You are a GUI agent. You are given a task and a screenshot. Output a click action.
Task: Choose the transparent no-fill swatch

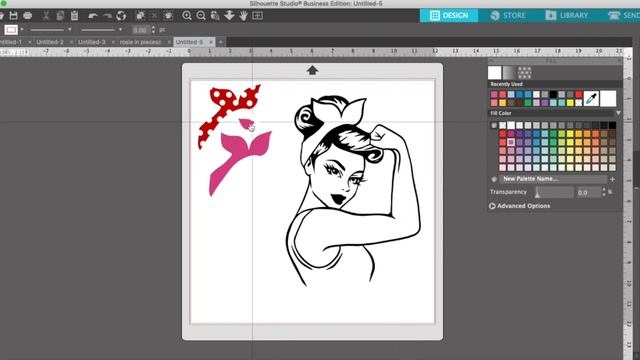tap(502, 125)
